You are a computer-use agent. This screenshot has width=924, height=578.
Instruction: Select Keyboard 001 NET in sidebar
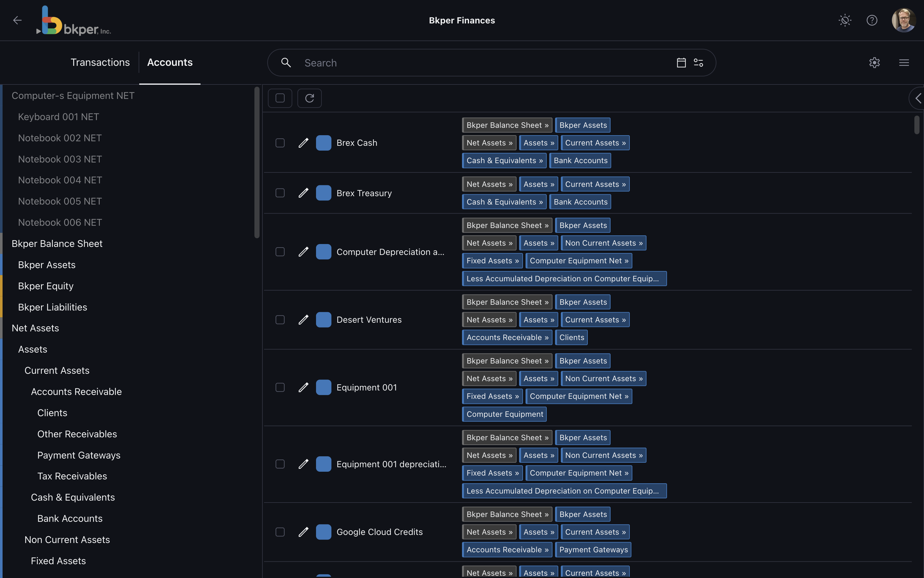point(58,117)
